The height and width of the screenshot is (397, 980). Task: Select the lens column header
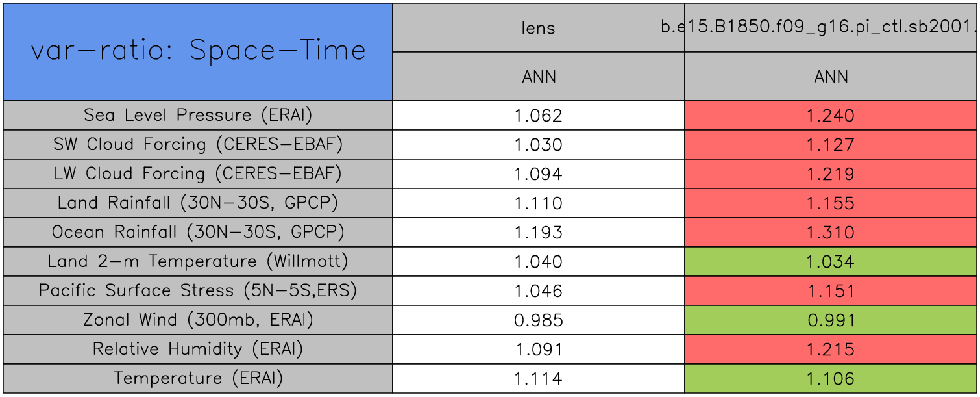pyautogui.click(x=538, y=28)
